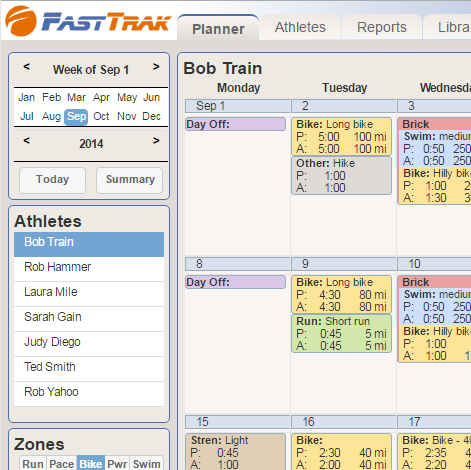The width and height of the screenshot is (471, 470).
Task: Open the Other: Hike workout
Action: coord(341,175)
